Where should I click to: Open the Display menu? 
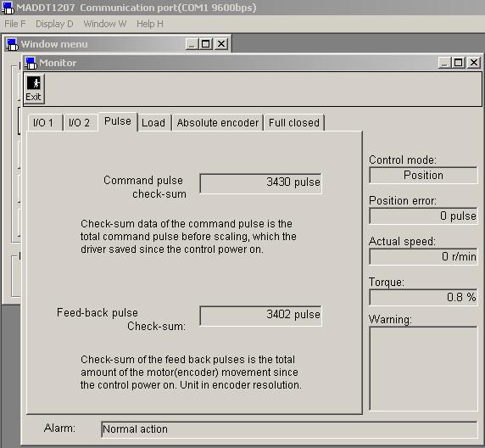pos(54,24)
